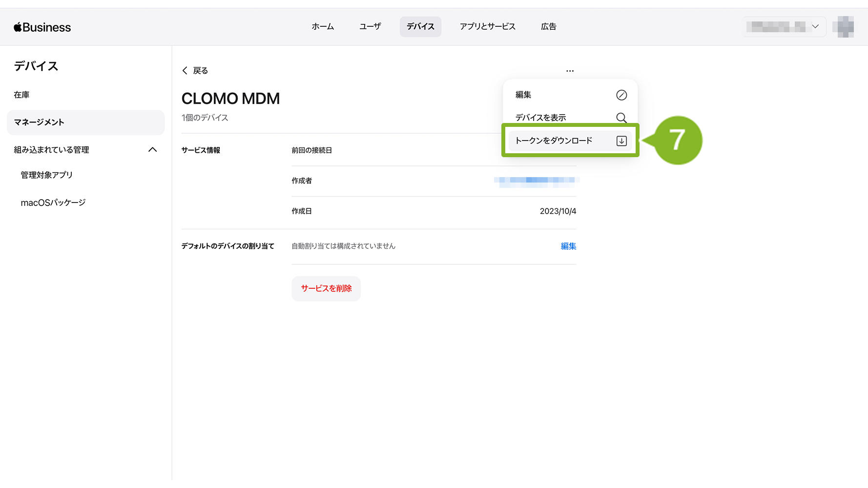Viewport: 868px width, 488px height.
Task: Go to アプリとサービス tab
Action: pos(487,27)
